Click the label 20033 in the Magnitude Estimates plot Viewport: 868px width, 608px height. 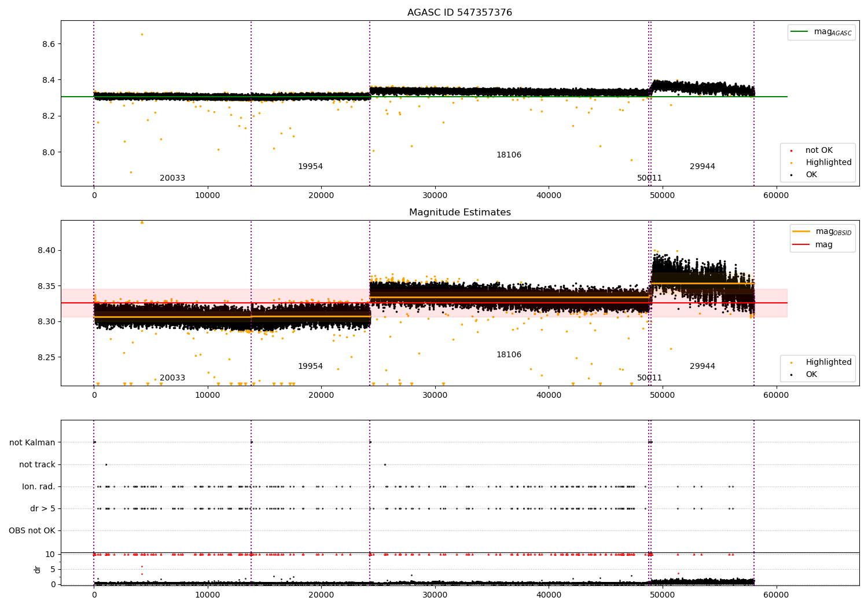click(x=172, y=378)
